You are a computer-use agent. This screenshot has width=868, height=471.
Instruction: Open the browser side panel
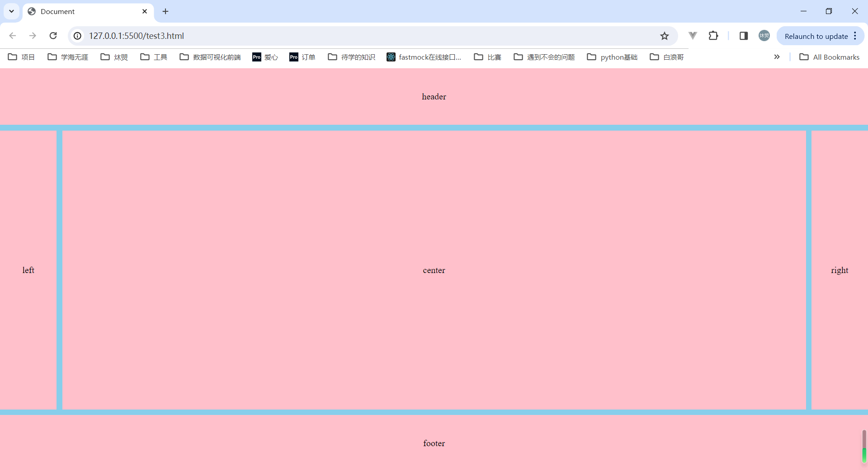point(743,36)
